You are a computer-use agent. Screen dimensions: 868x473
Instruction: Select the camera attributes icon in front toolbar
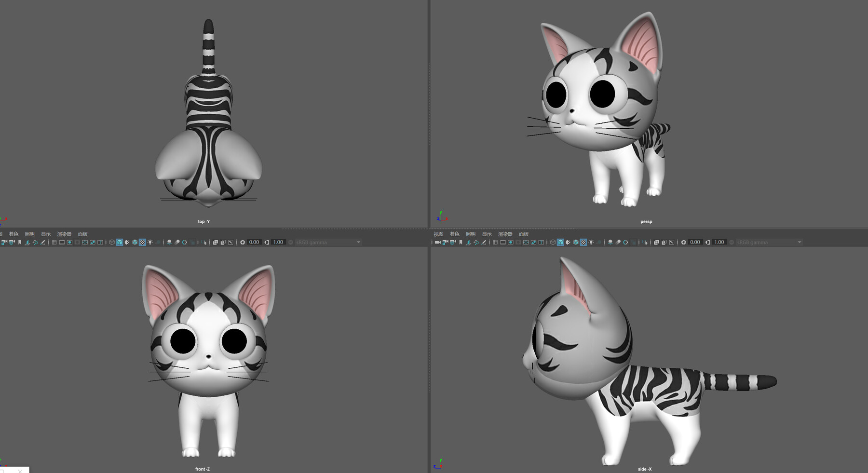[12, 242]
